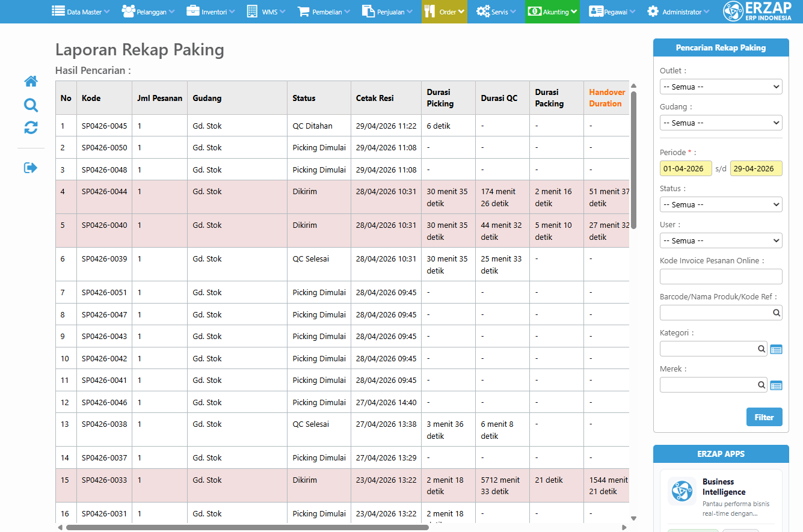Click the Pegawai ID card icon
This screenshot has width=803, height=532.
coord(596,11)
